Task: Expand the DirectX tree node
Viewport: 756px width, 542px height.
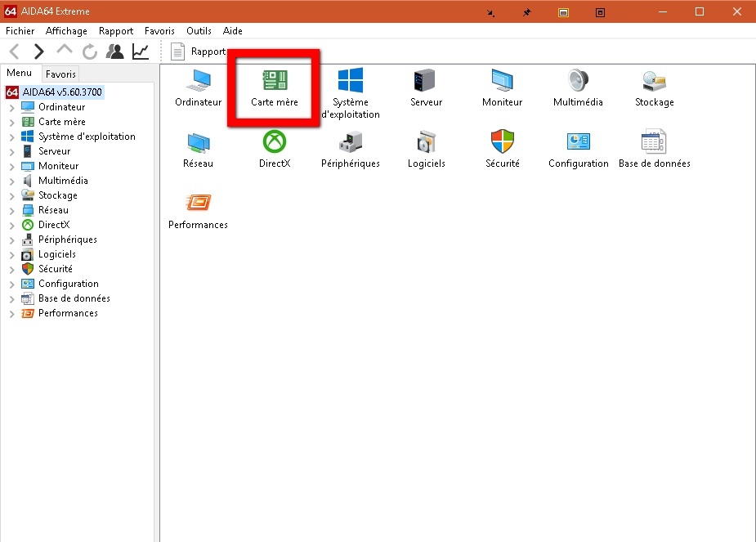Action: point(12,226)
